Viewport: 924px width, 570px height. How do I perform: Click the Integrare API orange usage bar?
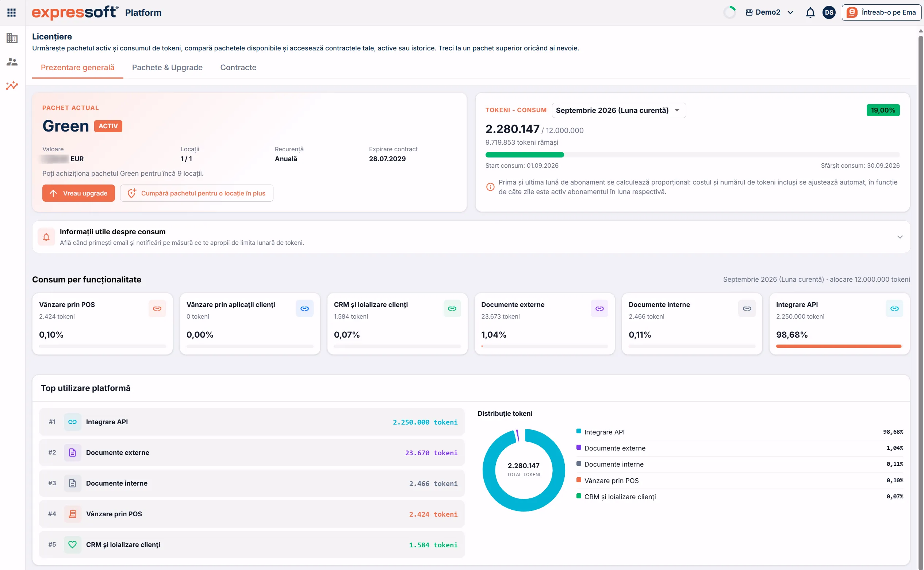(839, 346)
